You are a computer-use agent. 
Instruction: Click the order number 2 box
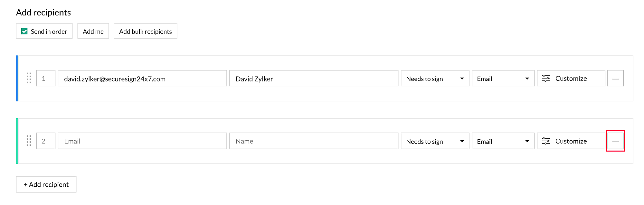(46, 141)
